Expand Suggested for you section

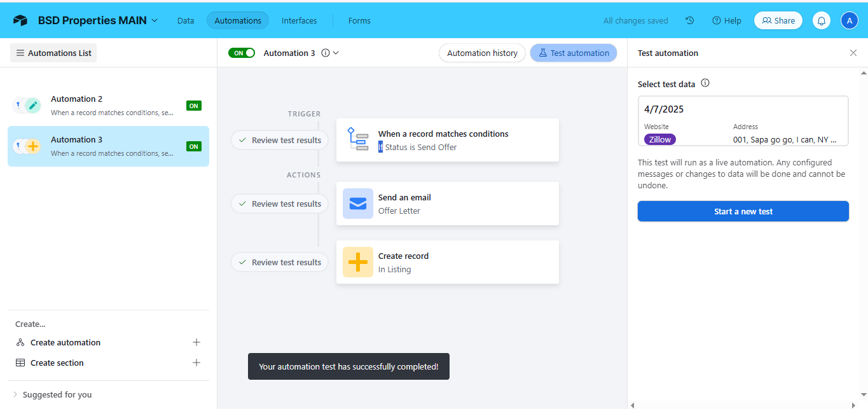(x=52, y=394)
